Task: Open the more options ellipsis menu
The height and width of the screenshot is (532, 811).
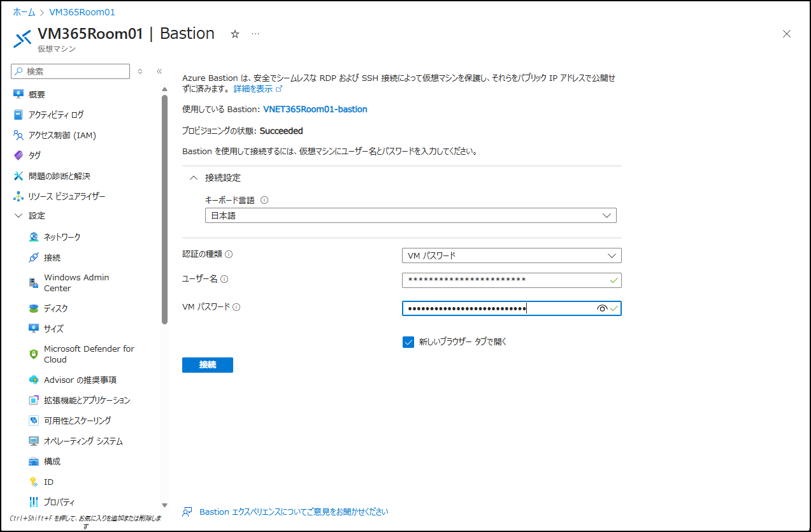Action: (x=255, y=34)
